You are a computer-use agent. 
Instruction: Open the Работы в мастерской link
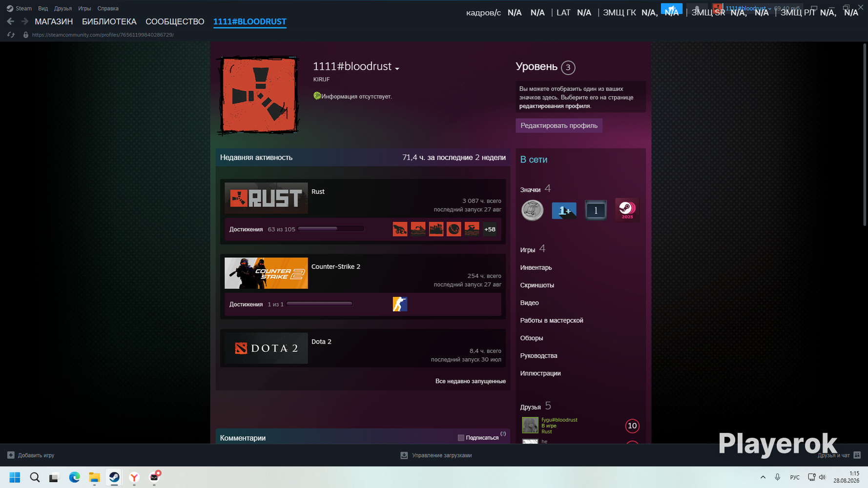click(x=552, y=320)
